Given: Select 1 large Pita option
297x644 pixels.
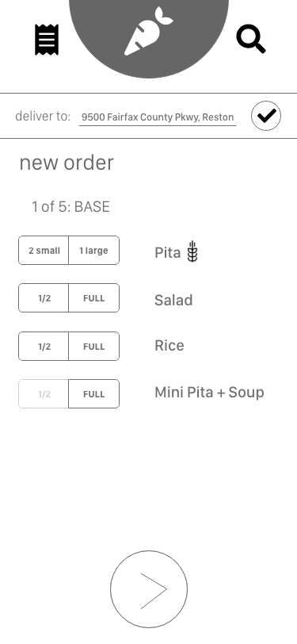Looking at the screenshot, I should click(94, 250).
